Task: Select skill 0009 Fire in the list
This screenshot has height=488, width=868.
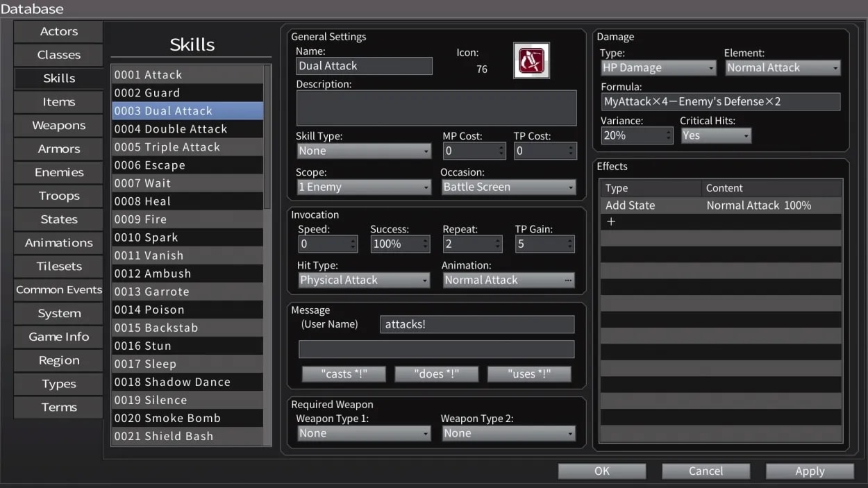Action: (x=187, y=219)
